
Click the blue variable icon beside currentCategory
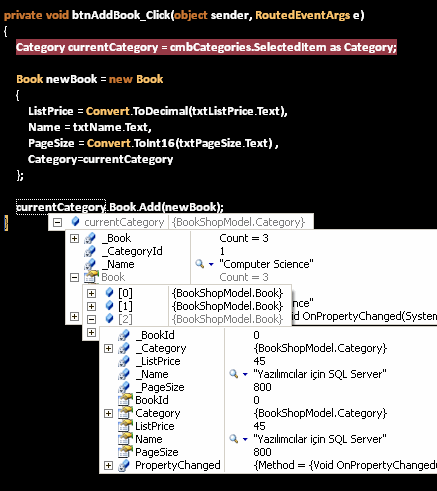(x=76, y=222)
